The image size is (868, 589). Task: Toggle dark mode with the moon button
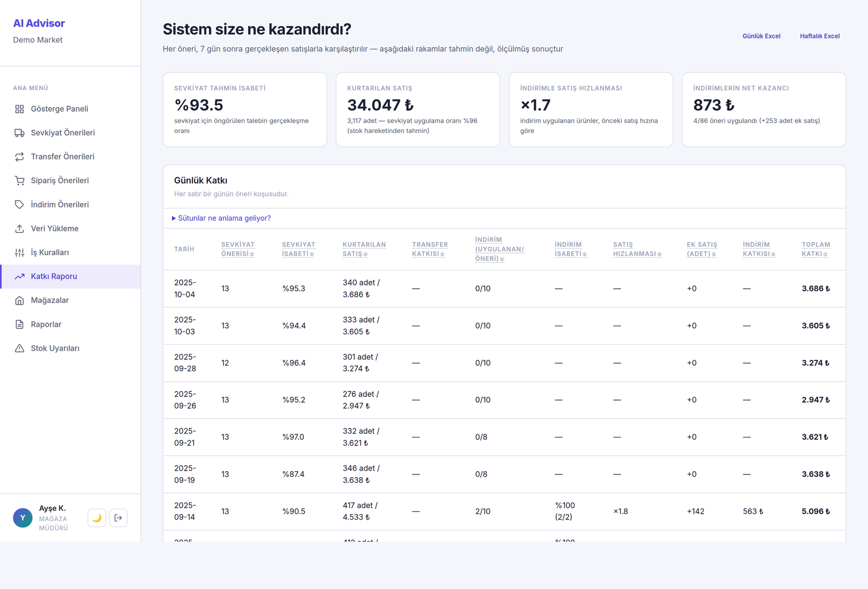pyautogui.click(x=97, y=518)
